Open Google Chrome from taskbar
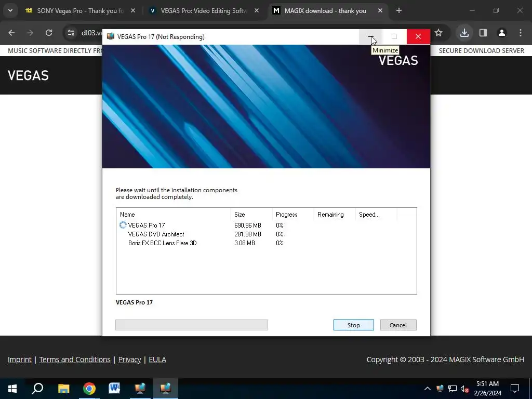Image resolution: width=532 pixels, height=399 pixels. tap(89, 389)
